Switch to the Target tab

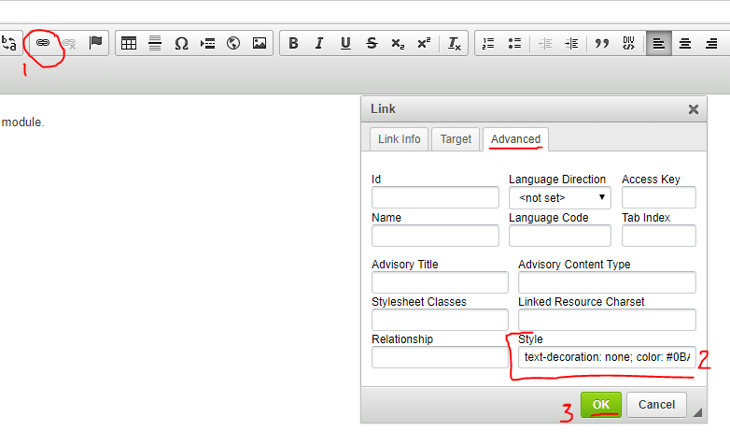tap(456, 139)
